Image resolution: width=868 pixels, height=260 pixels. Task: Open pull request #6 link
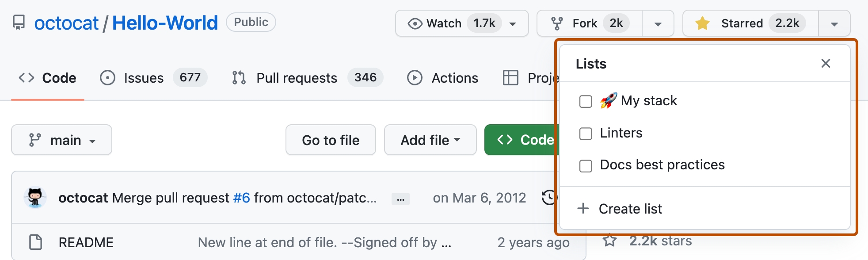tap(241, 198)
